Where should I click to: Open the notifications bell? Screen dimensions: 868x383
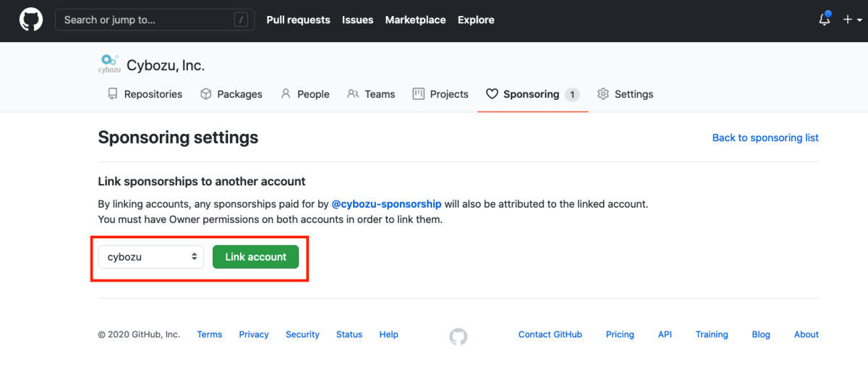825,20
